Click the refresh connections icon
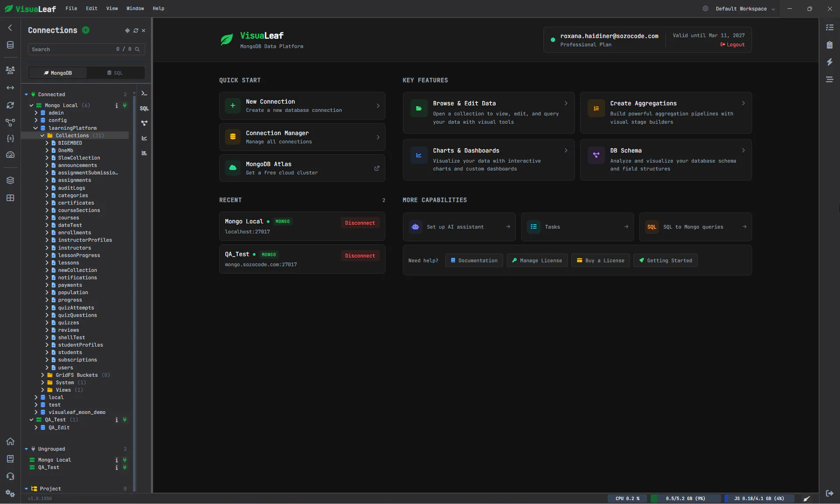Screen dimensions: 840x504 pyautogui.click(x=136, y=31)
